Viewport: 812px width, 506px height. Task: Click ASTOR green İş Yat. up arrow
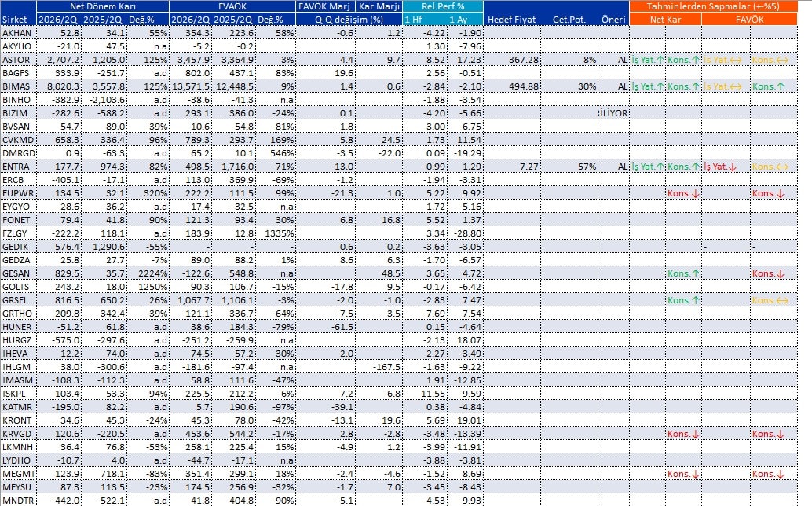tap(648, 60)
